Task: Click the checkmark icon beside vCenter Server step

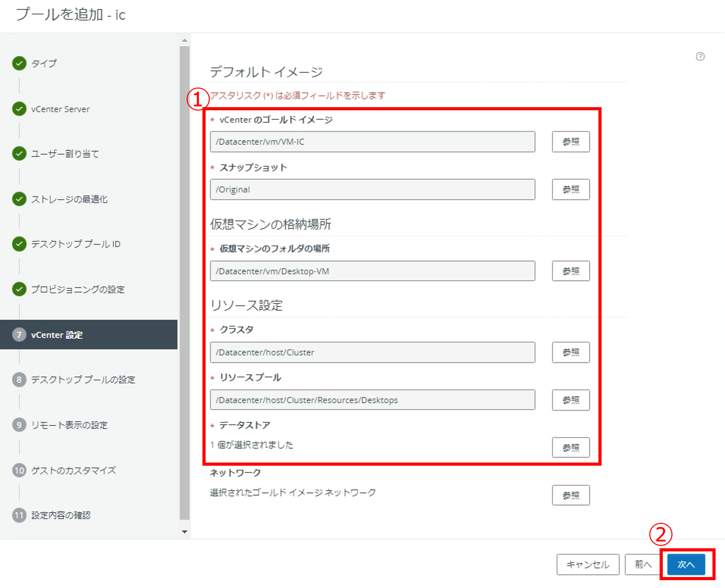Action: (x=19, y=109)
